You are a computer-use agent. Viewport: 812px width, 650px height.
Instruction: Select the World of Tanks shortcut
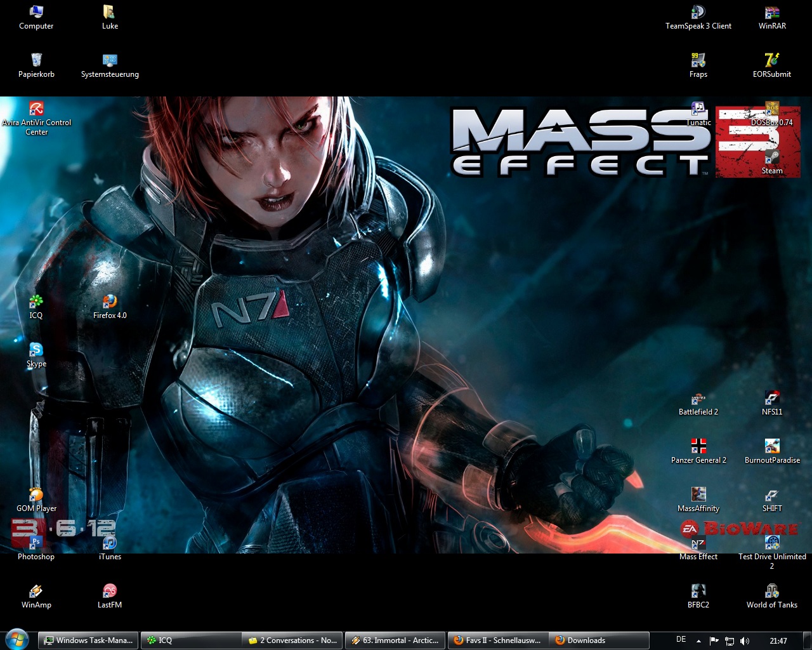coord(772,596)
